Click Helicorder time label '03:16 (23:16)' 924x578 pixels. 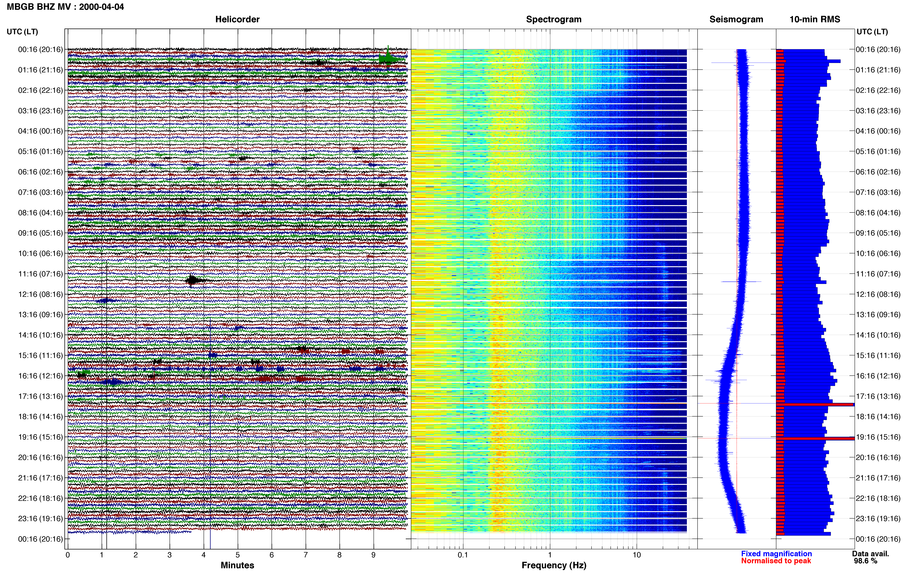tap(41, 111)
